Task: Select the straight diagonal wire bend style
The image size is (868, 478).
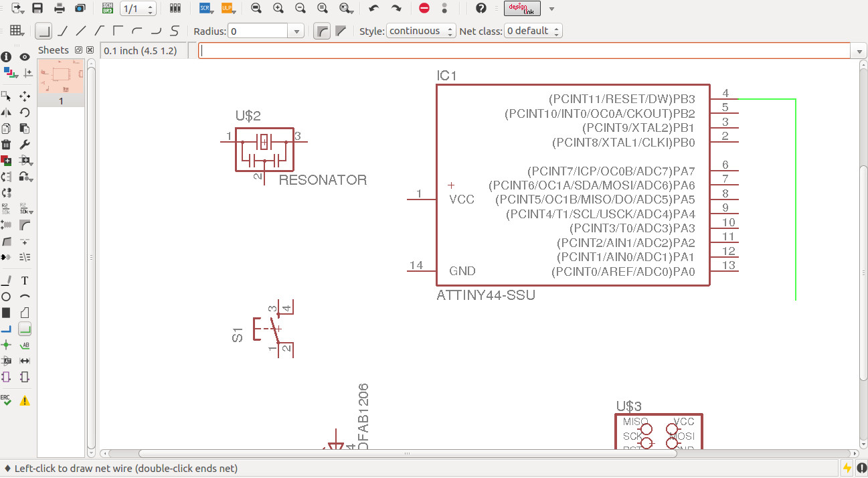Action: 81,31
